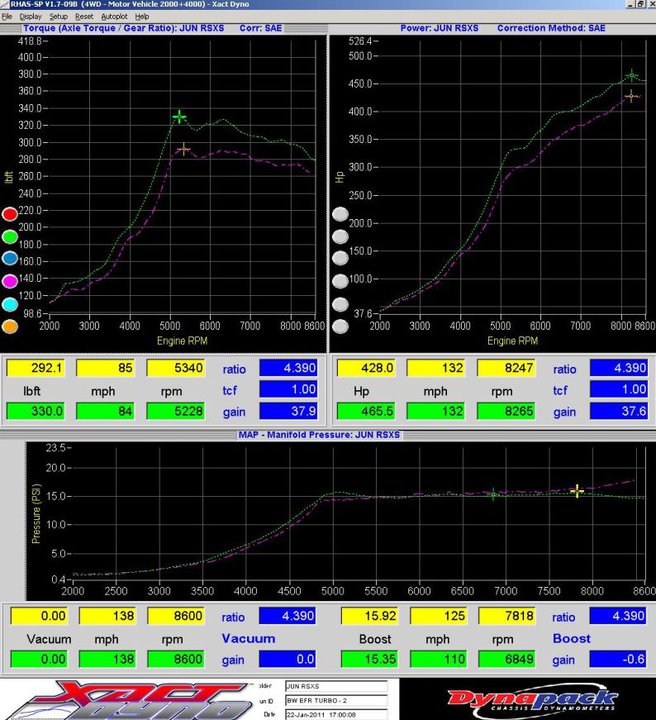Click the Reset menu item
656x720 pixels.
[84, 17]
